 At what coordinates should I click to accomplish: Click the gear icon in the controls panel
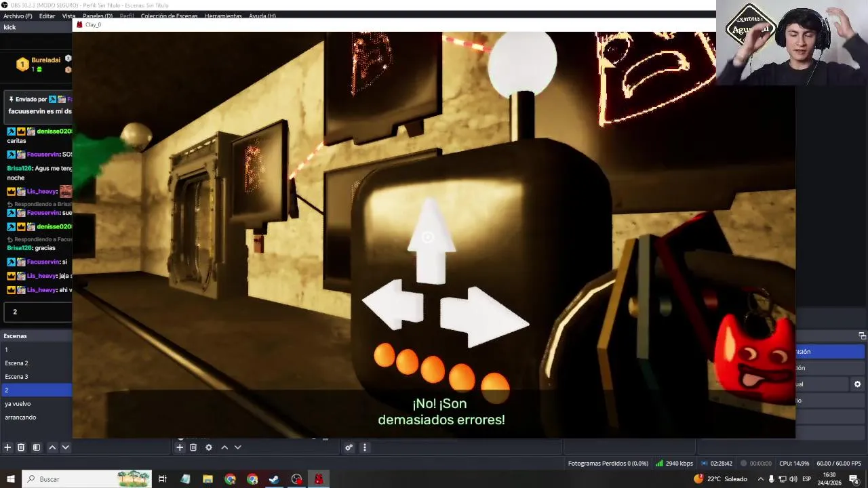coord(857,384)
